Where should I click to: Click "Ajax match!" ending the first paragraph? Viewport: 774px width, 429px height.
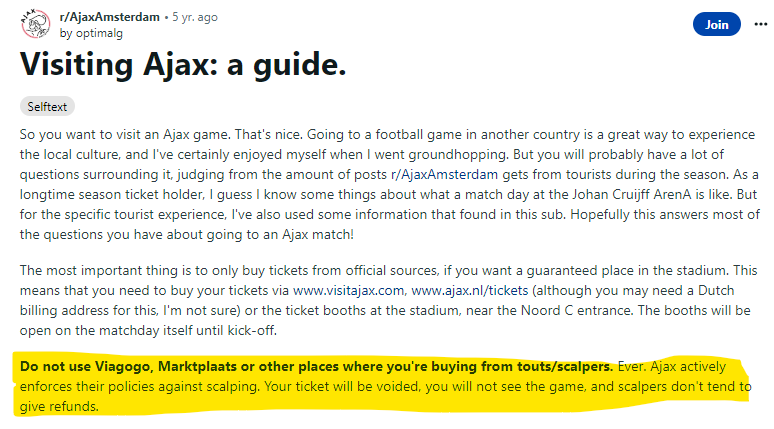coord(318,234)
